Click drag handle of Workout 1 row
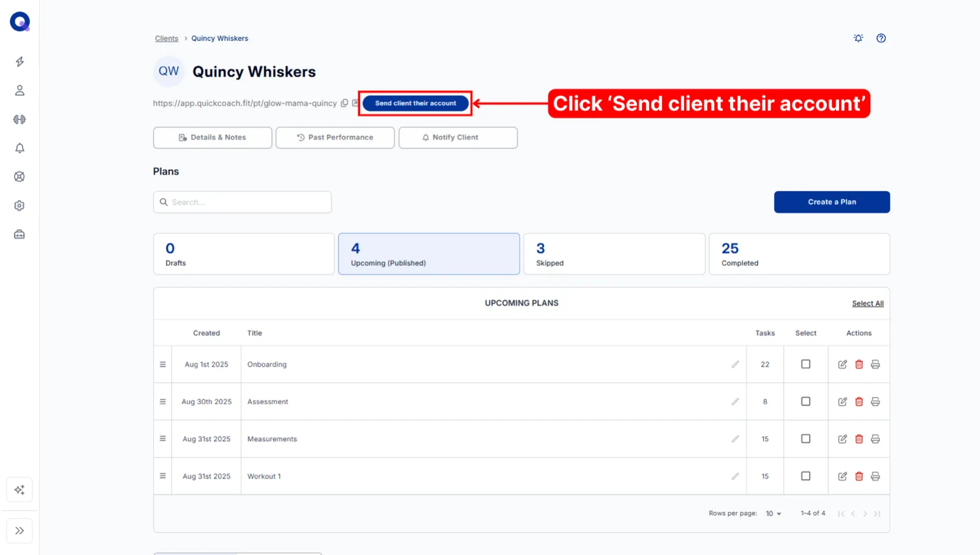 pyautogui.click(x=163, y=476)
